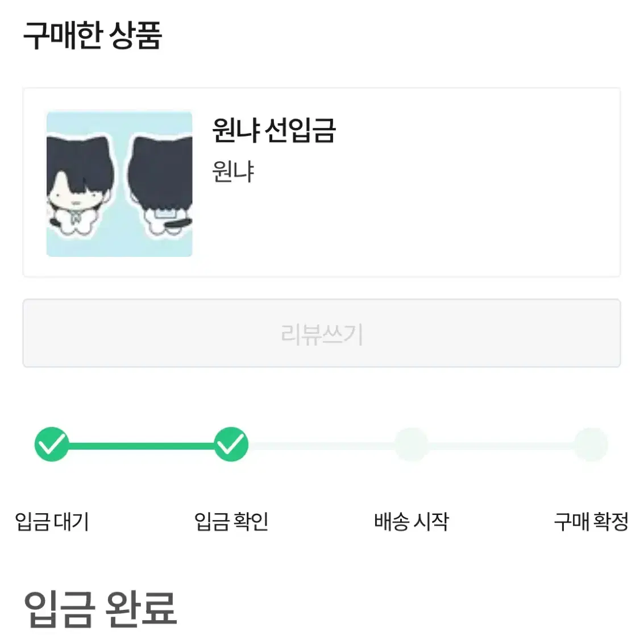The image size is (644, 644).
Task: Click empty area of the purchased product card
Action: (452, 214)
